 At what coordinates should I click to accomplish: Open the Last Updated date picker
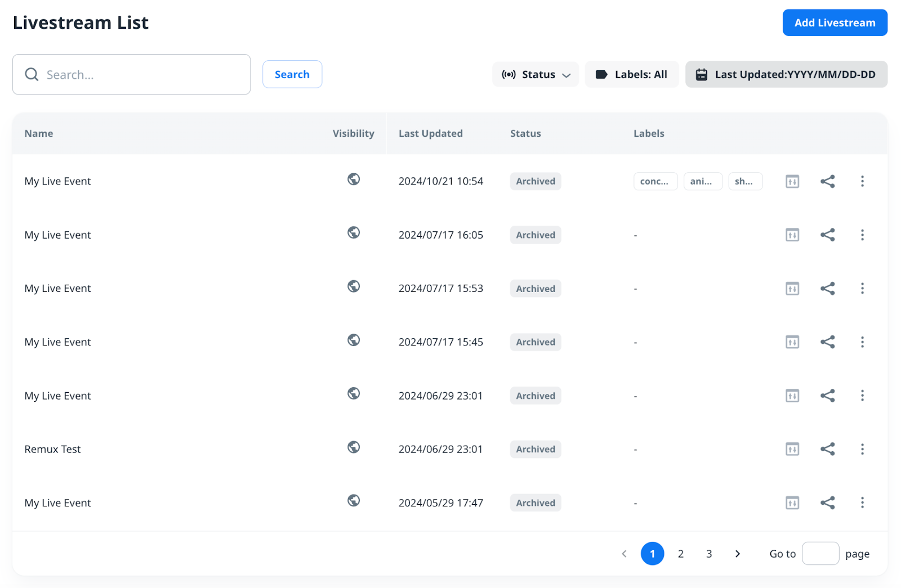click(x=786, y=74)
